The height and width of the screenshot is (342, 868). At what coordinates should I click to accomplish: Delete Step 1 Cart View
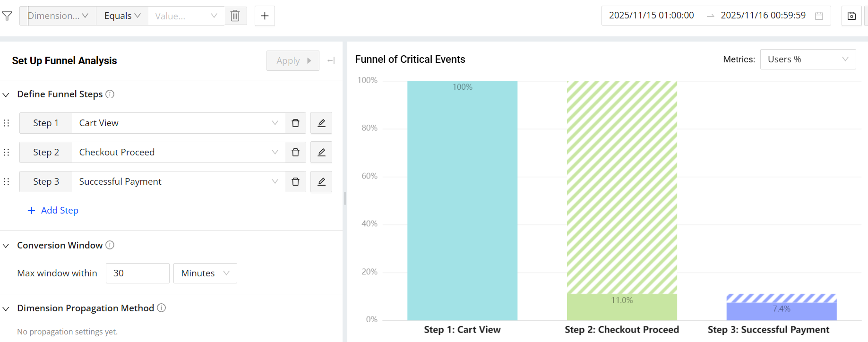click(x=295, y=123)
